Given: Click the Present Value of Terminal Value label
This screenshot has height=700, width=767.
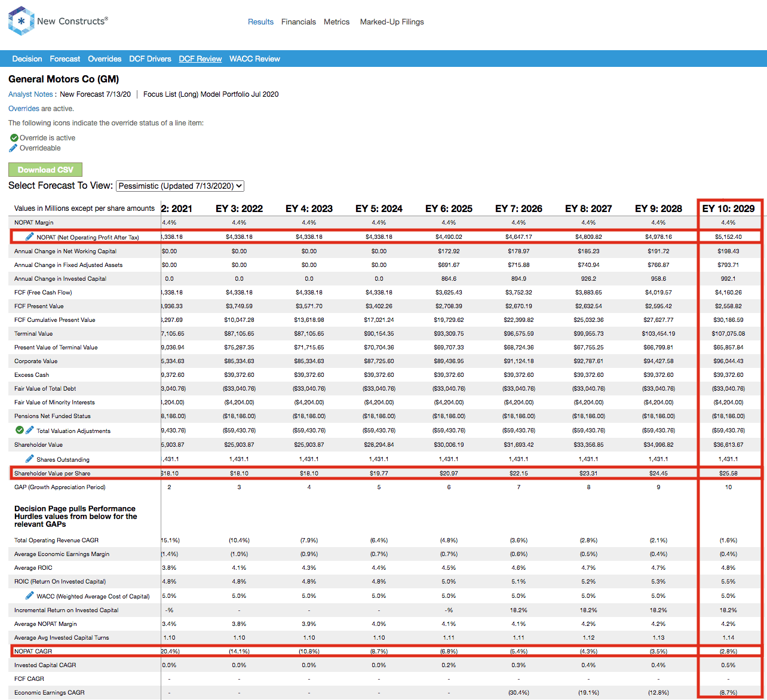Looking at the screenshot, I should tap(56, 347).
